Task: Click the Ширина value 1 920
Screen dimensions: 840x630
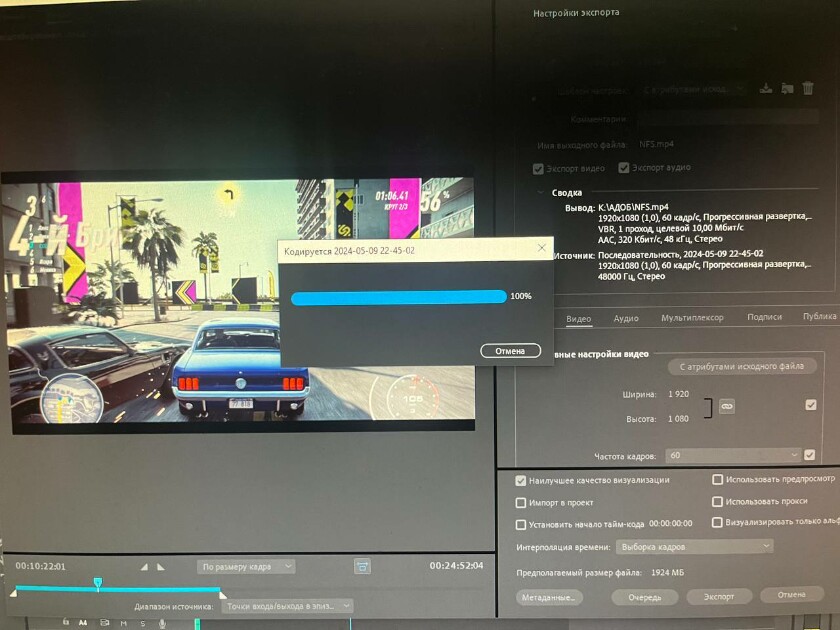Action: click(678, 394)
